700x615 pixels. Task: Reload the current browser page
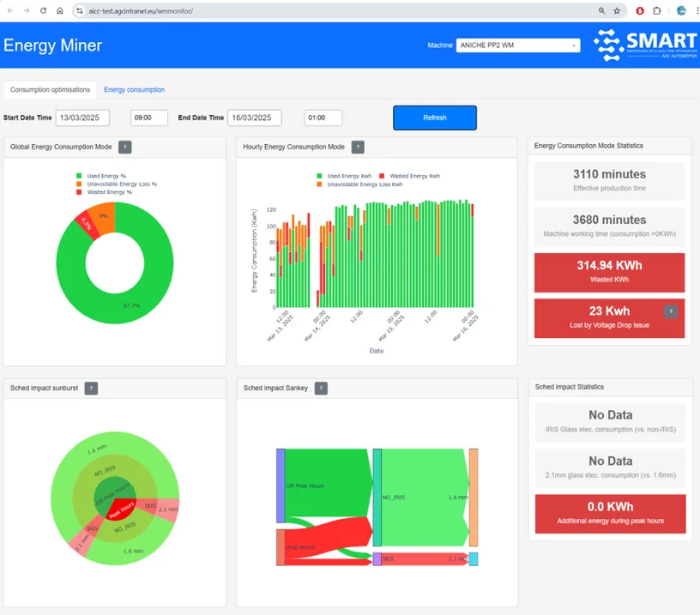click(x=43, y=10)
